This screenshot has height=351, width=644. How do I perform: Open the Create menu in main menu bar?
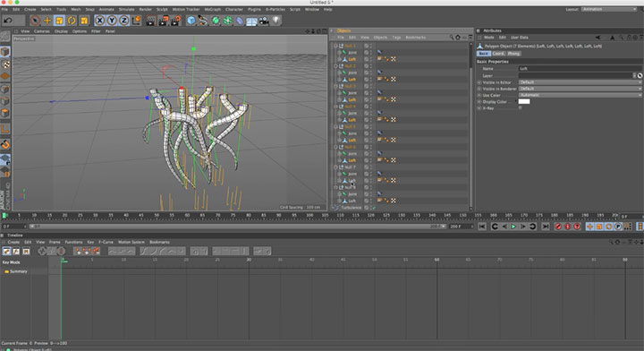coord(30,9)
